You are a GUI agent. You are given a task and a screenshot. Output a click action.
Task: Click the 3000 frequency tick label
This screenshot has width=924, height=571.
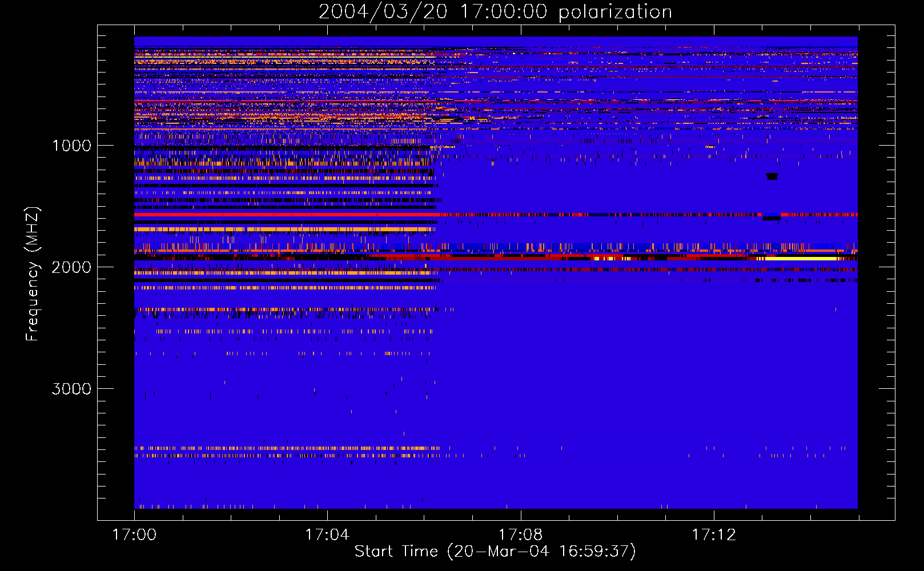(x=71, y=389)
